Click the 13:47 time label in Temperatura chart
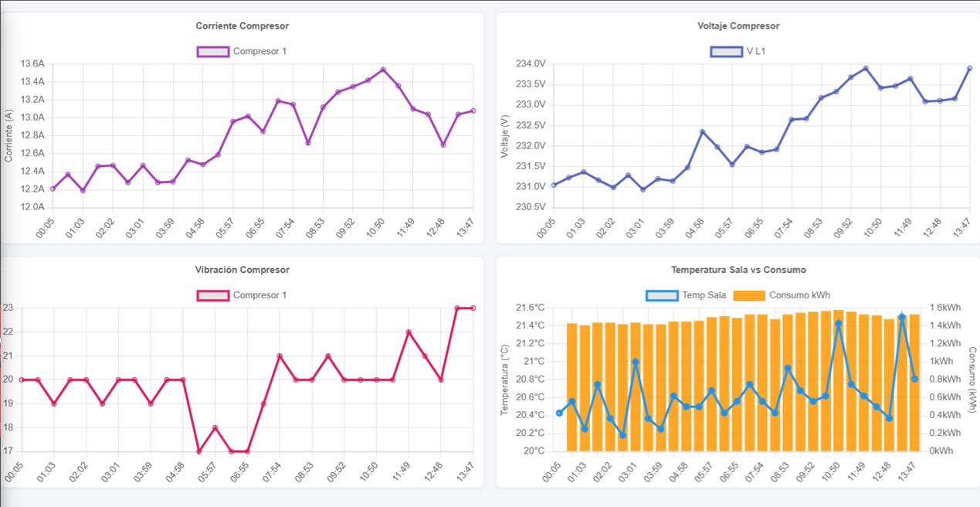The width and height of the screenshot is (980, 507). [905, 473]
